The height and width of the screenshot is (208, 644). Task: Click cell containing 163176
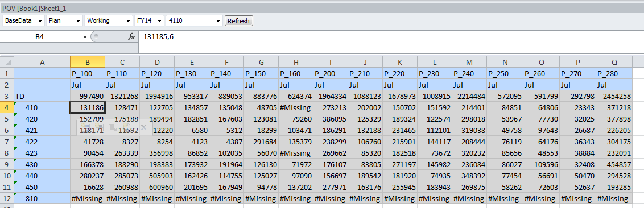[365, 187]
